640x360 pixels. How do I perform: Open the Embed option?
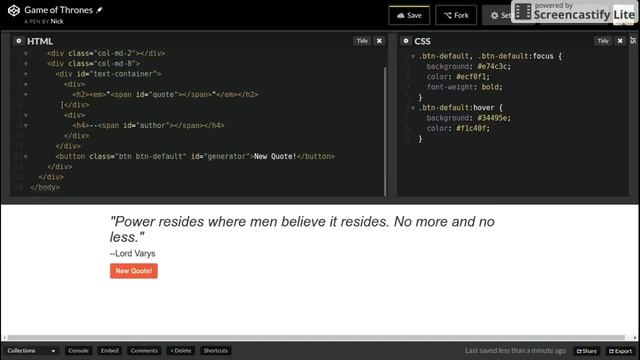[x=109, y=351]
